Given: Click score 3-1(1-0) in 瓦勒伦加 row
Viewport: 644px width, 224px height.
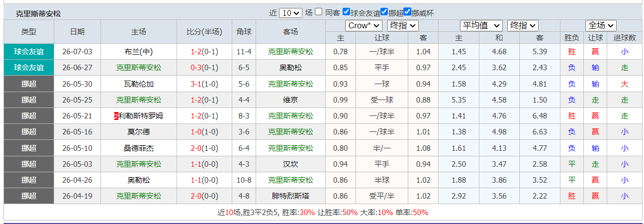Looking at the screenshot, I should click(204, 84).
